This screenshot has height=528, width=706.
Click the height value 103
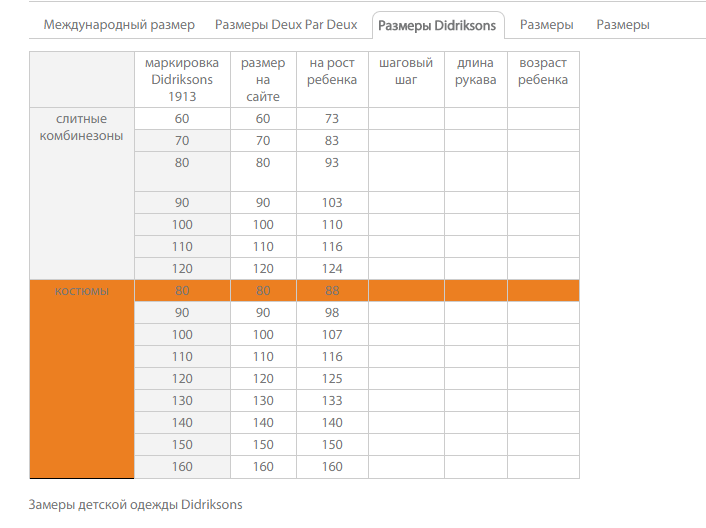(332, 203)
